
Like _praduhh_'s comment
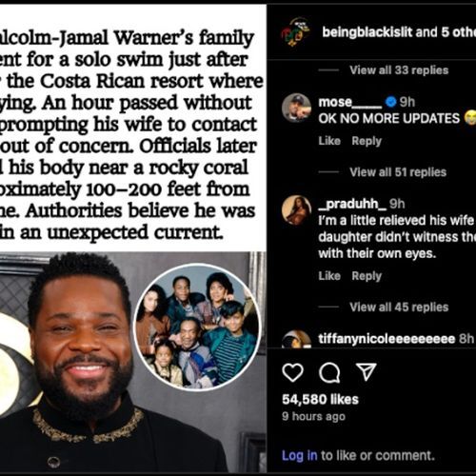pos(329,276)
